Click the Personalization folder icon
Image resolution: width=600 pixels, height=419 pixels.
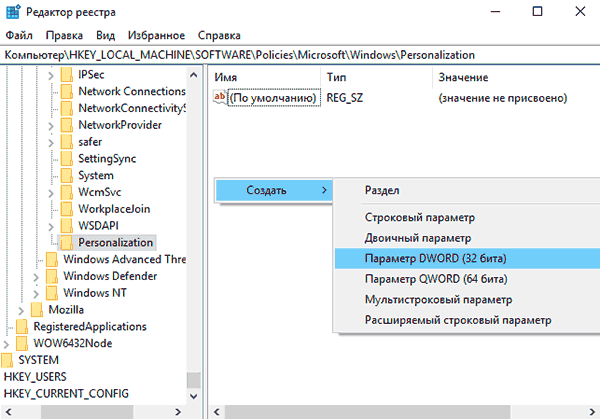click(67, 243)
